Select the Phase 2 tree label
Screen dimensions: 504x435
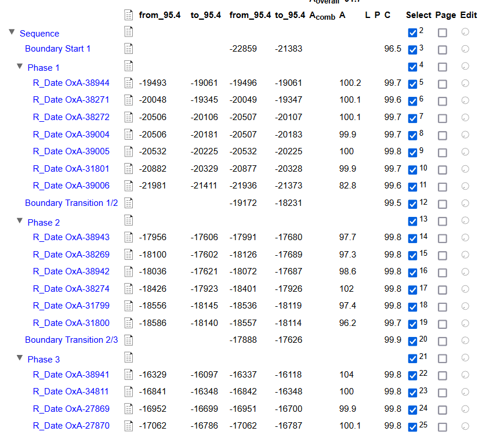[43, 223]
